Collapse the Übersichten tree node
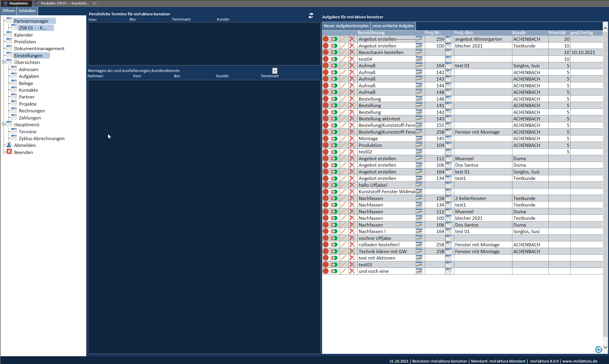Viewport: 609px width, 364px height. click(x=4, y=62)
